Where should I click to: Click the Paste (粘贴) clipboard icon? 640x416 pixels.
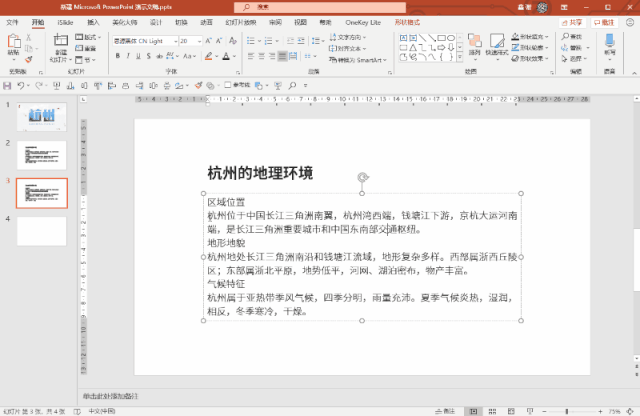(x=13, y=42)
